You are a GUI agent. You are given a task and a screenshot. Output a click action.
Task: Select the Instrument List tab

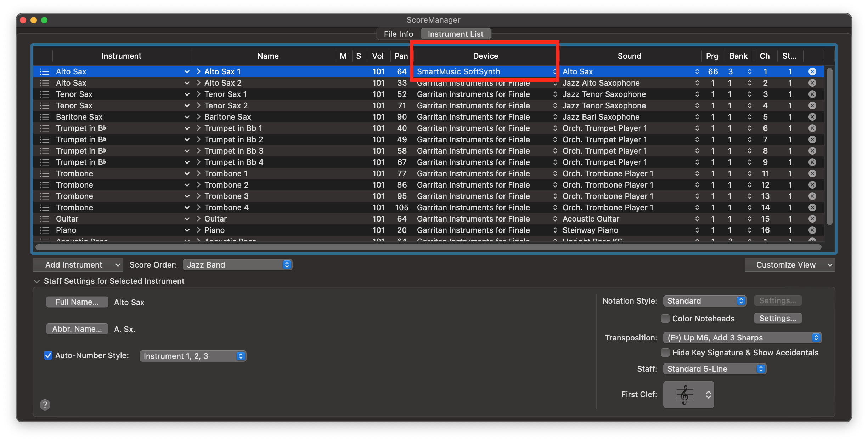click(x=455, y=34)
